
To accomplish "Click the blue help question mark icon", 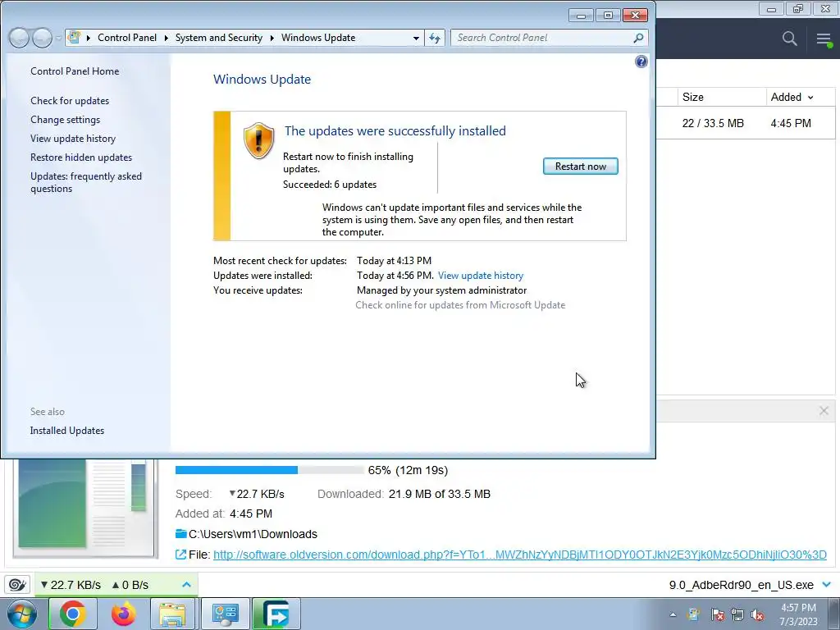I will pyautogui.click(x=641, y=62).
